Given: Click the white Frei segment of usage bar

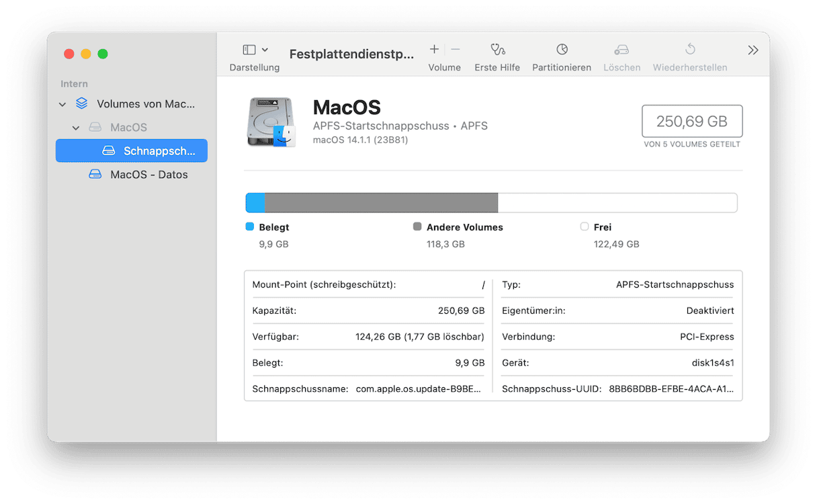Looking at the screenshot, I should coord(617,203).
